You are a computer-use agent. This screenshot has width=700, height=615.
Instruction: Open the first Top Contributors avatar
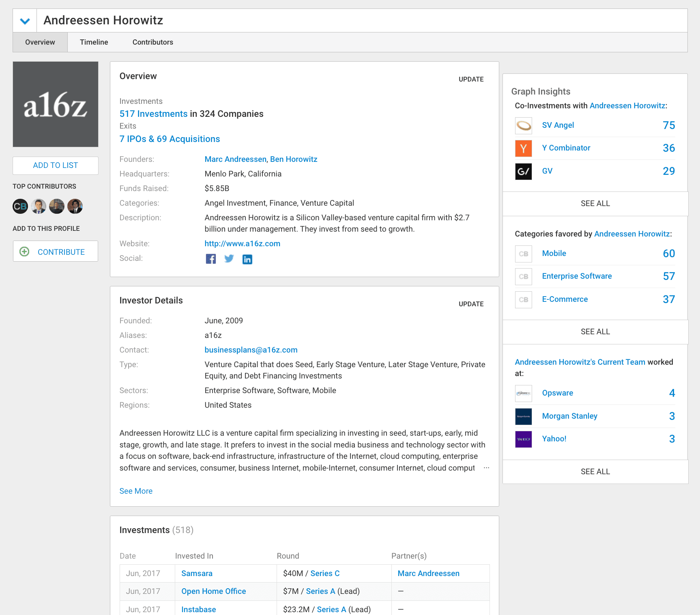[19, 206]
